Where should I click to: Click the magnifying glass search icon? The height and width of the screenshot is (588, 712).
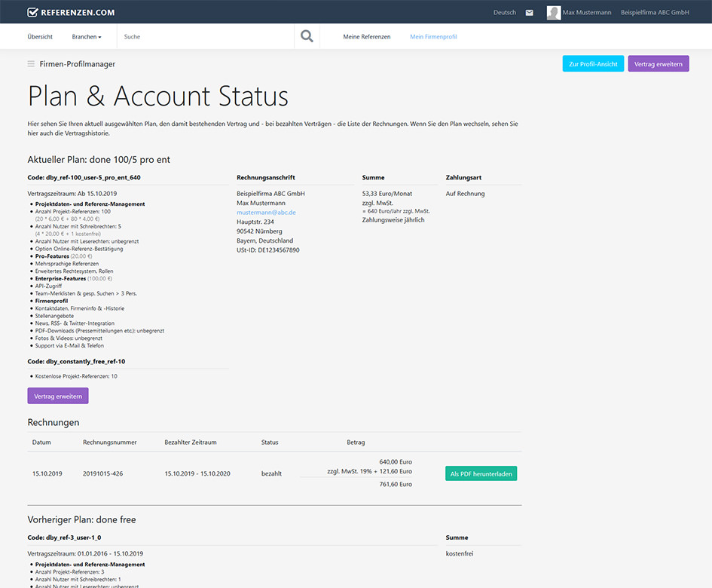click(307, 36)
